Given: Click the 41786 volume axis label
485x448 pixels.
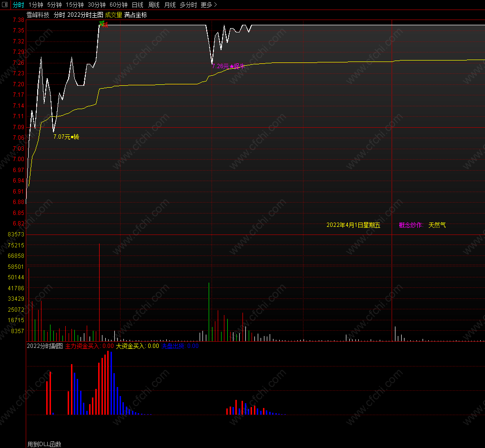Looking at the screenshot, I should coord(16,288).
